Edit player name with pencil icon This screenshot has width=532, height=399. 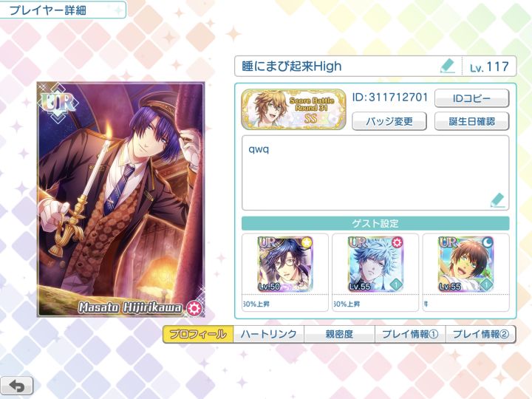(448, 66)
